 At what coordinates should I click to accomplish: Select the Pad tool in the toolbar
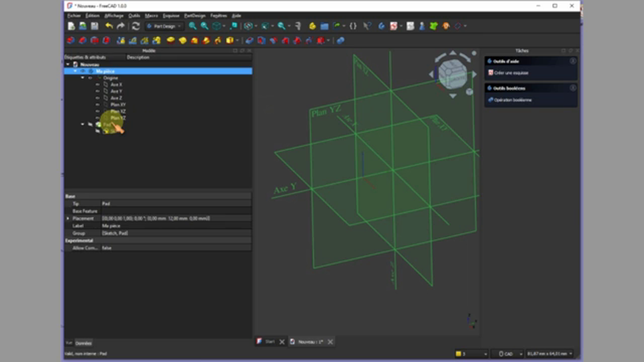point(170,41)
